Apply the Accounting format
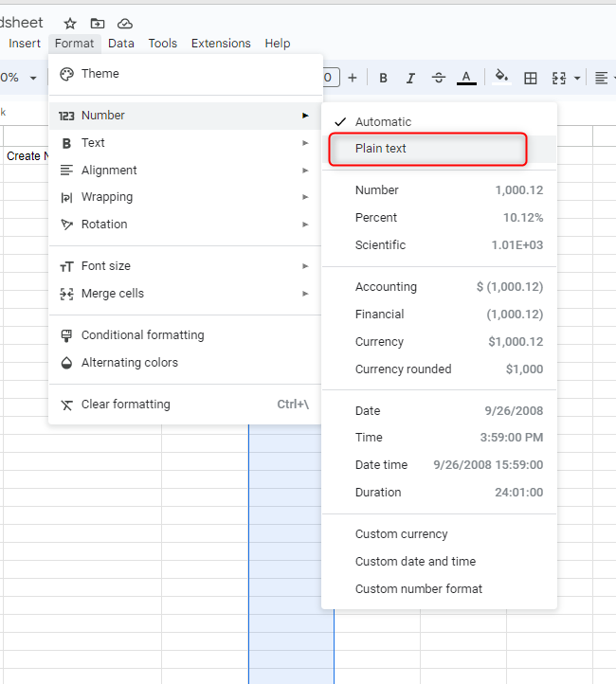The image size is (616, 684). [440, 287]
